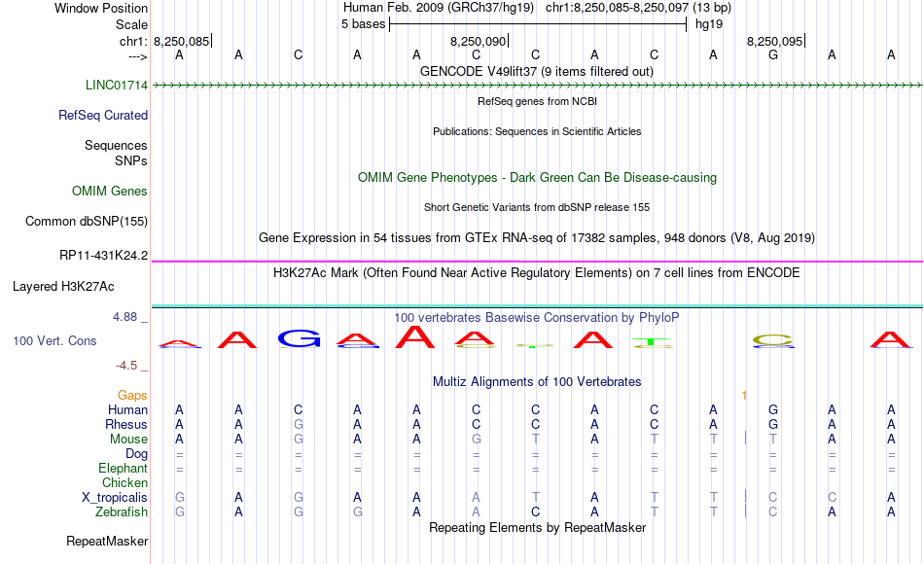Select the OMIM Genes track label
The width and height of the screenshot is (924, 564).
pyautogui.click(x=110, y=191)
